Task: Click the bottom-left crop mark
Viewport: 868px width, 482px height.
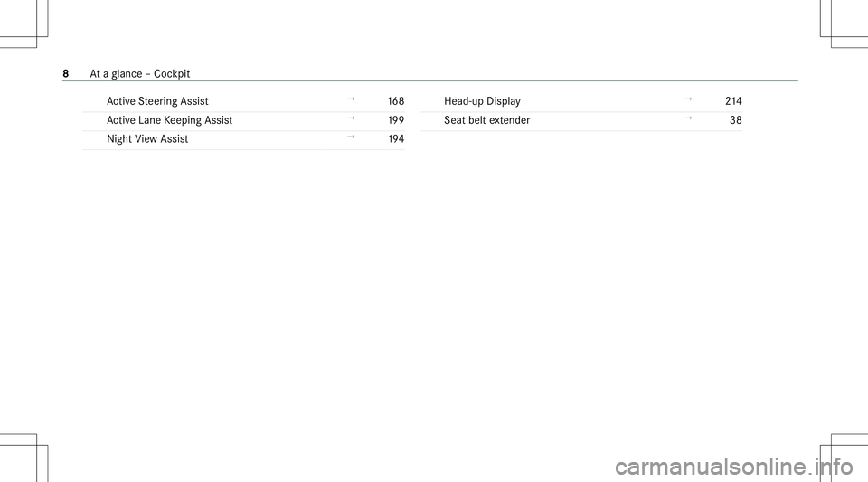Action: click(24, 458)
